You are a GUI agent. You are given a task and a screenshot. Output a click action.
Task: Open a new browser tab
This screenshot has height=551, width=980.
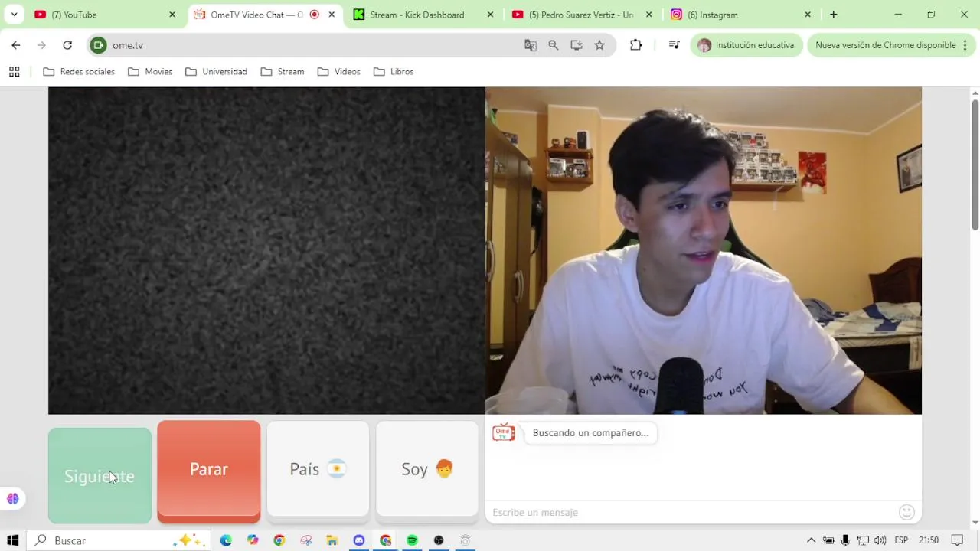(x=834, y=15)
